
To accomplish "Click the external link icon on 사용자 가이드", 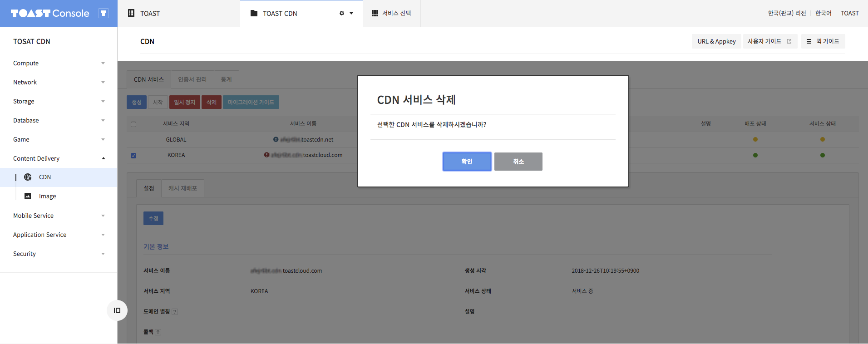I will tap(789, 41).
